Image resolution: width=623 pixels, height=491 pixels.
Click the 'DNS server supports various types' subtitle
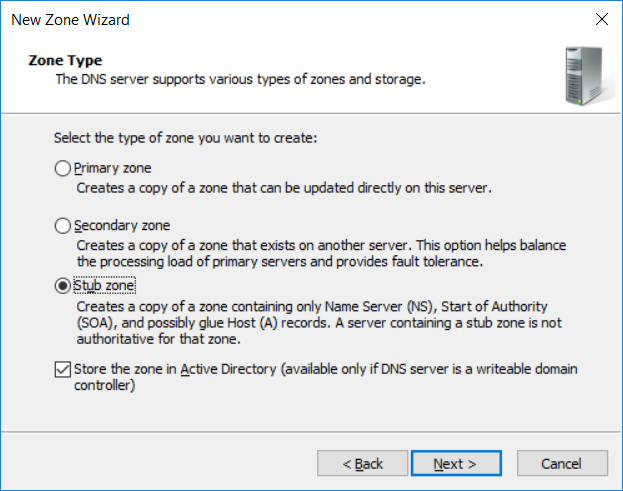pos(240,79)
